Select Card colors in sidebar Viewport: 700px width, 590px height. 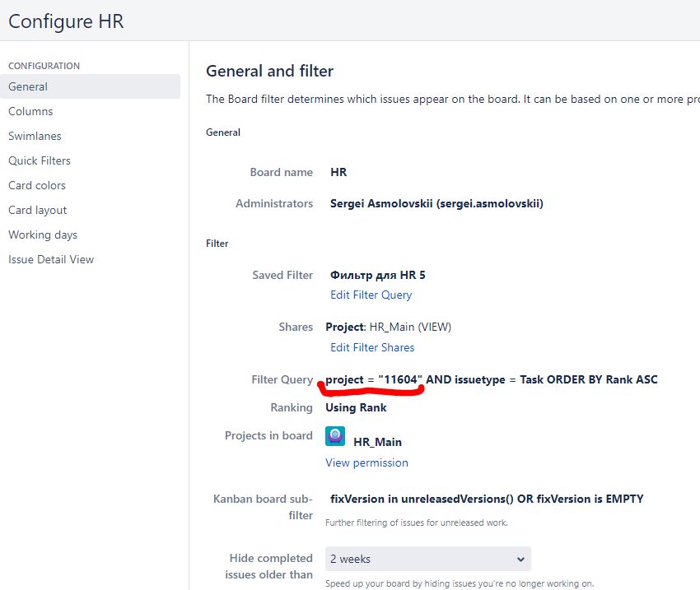click(x=37, y=185)
